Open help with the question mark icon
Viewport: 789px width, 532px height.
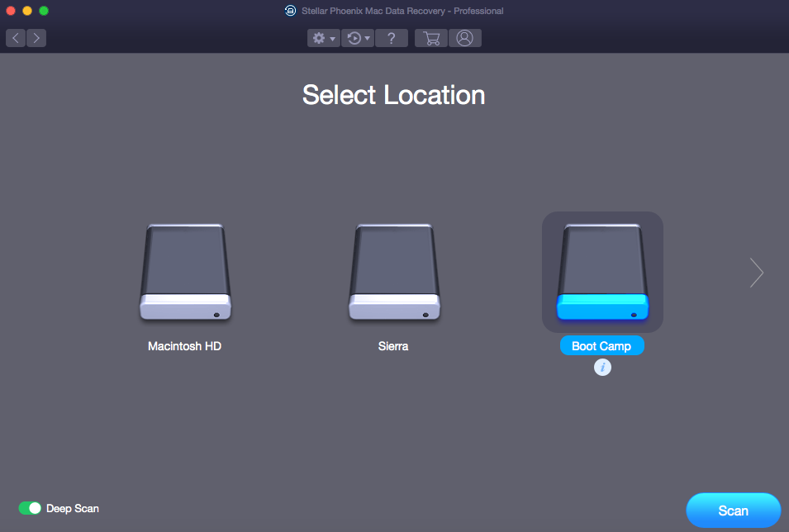[392, 38]
